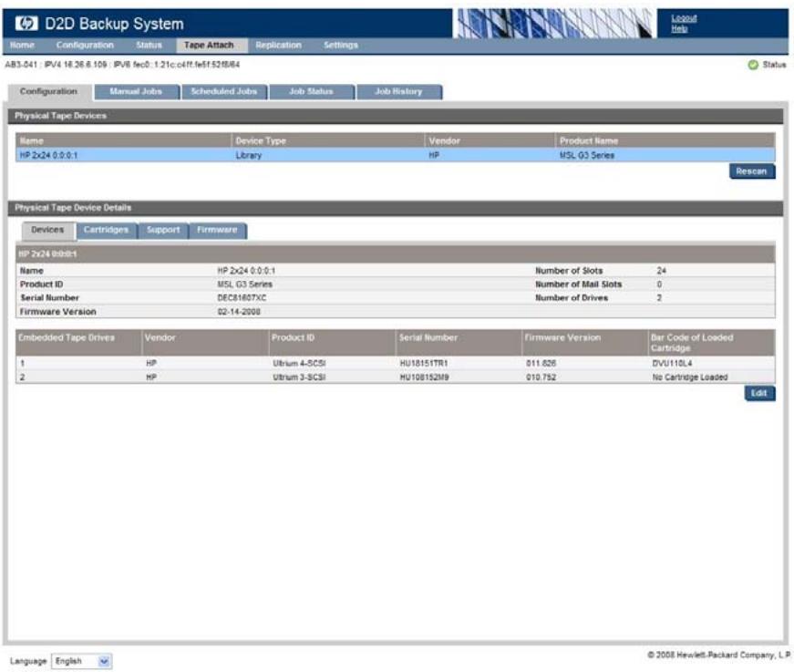Switch to the Manual Jobs tab
The height and width of the screenshot is (672, 794).
click(x=136, y=92)
